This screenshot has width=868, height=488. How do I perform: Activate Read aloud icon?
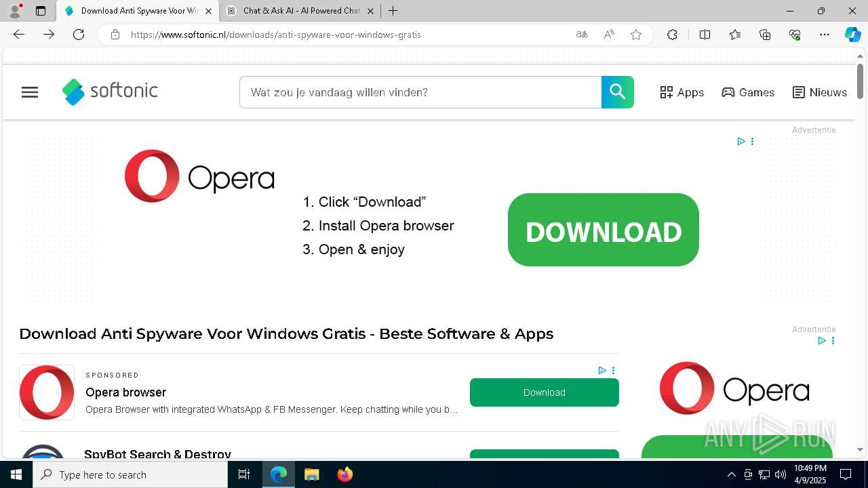(x=609, y=35)
